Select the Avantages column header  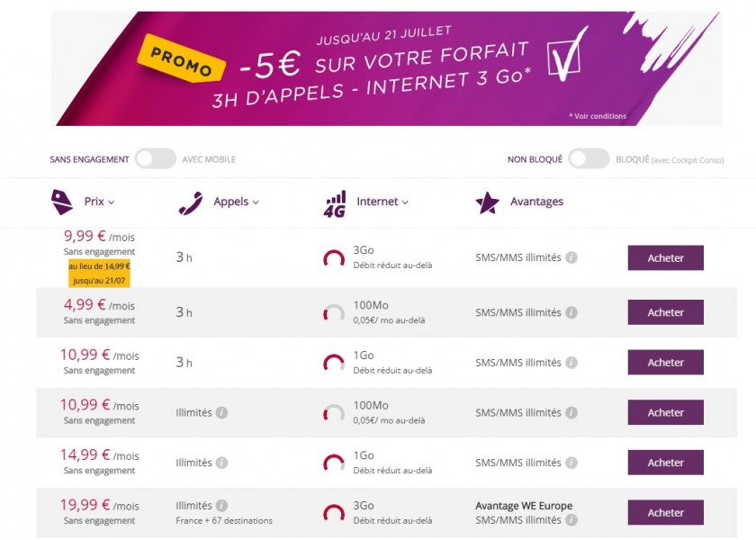click(x=536, y=202)
